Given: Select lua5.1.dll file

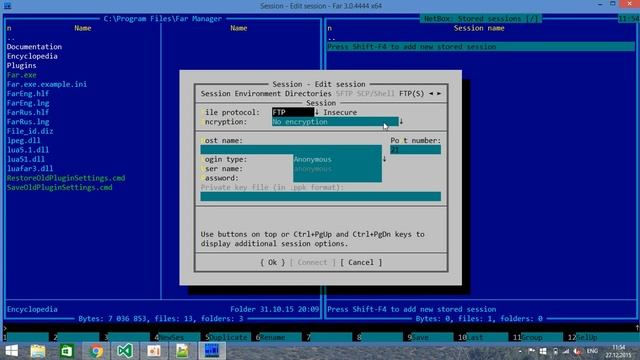Looking at the screenshot, I should [x=28, y=150].
